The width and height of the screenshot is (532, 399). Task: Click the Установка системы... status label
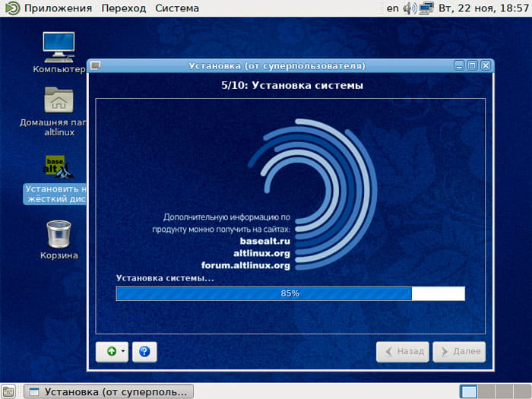(165, 278)
